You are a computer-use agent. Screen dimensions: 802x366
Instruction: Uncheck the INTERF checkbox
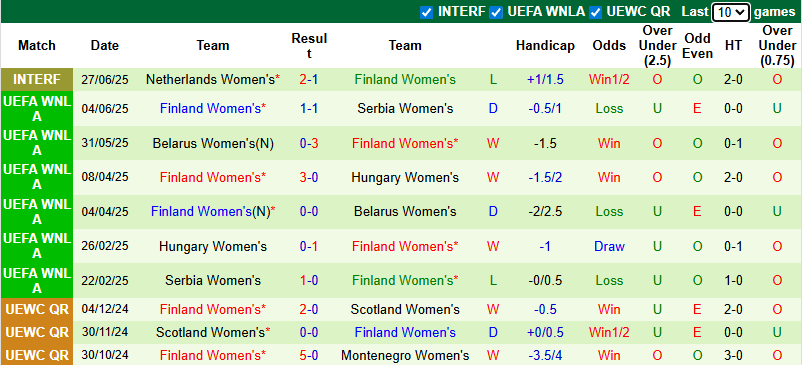(426, 12)
